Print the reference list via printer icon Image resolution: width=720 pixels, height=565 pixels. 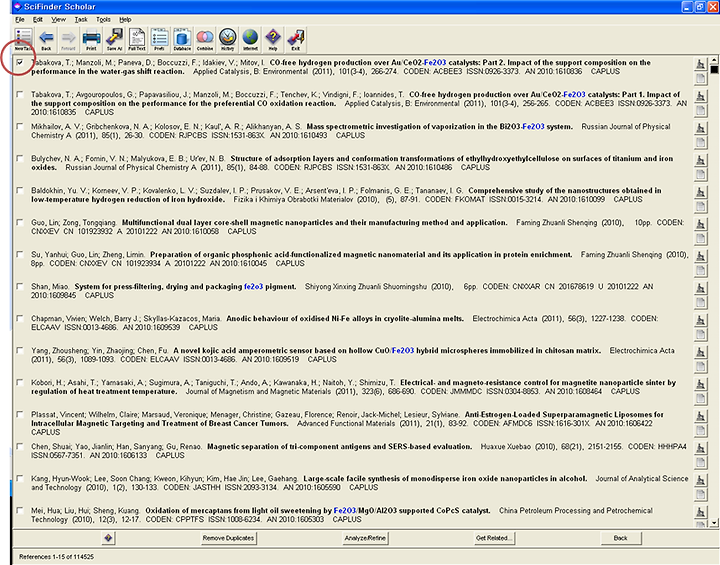tap(91, 40)
